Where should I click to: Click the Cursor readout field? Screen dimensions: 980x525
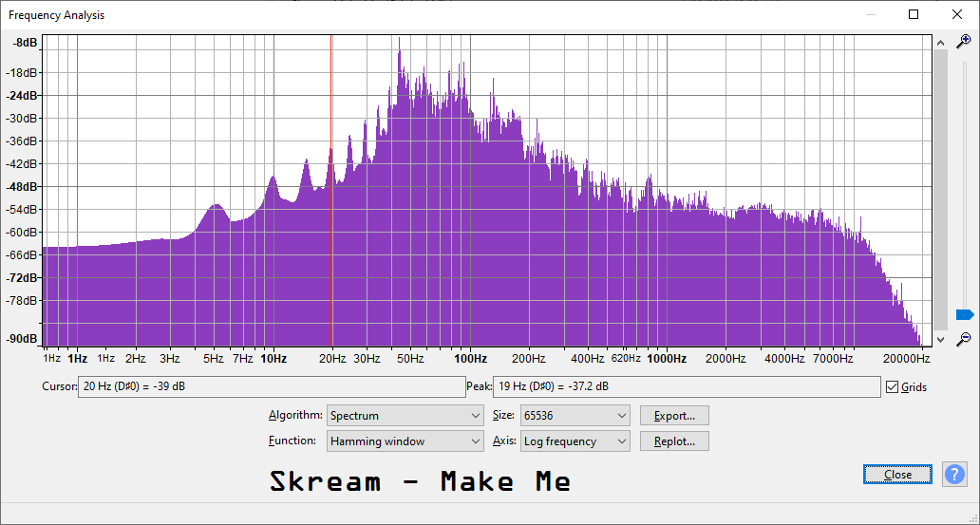click(272, 387)
